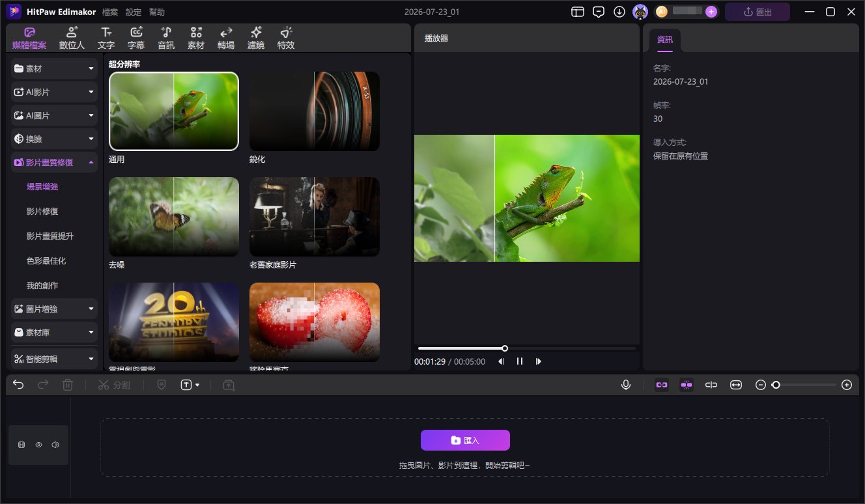This screenshot has width=865, height=504.
Task: Toggle the timeline link clips button
Action: 662,385
